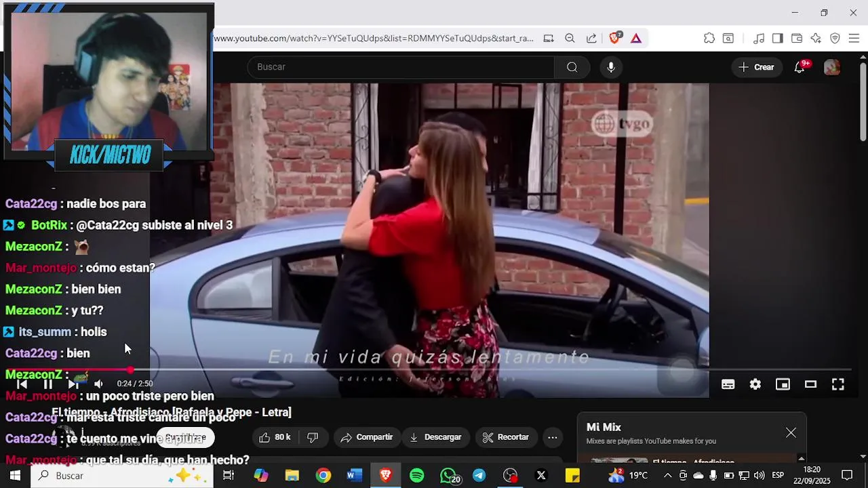Click the share page icon in the address bar

point(591,39)
